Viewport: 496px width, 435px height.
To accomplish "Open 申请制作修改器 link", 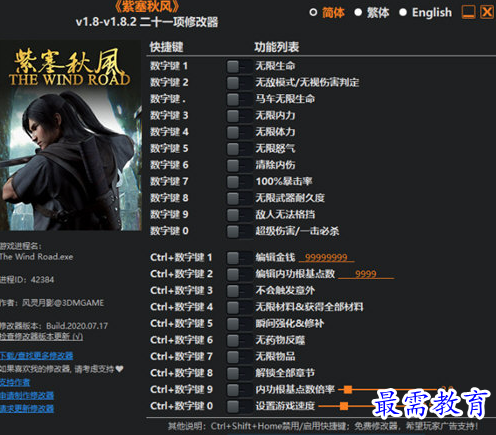I will click(27, 395).
